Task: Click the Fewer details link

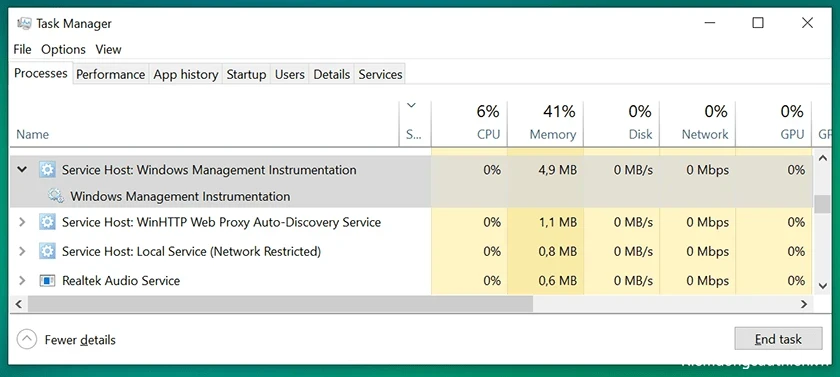Action: pos(80,340)
